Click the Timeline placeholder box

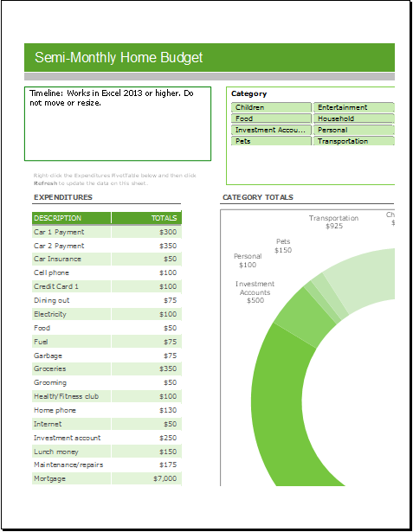(118, 124)
